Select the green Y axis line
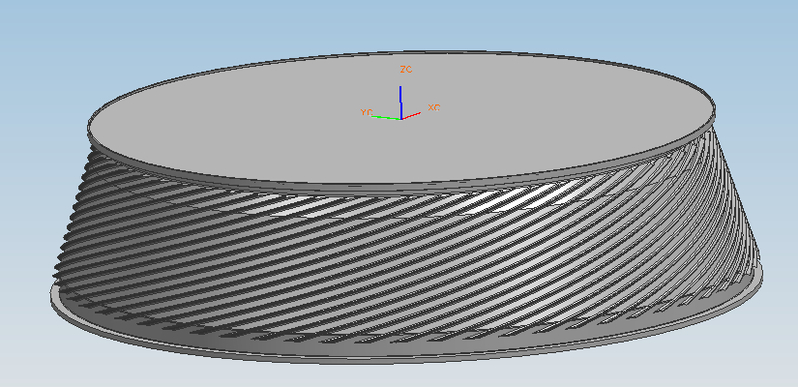 tap(386, 118)
